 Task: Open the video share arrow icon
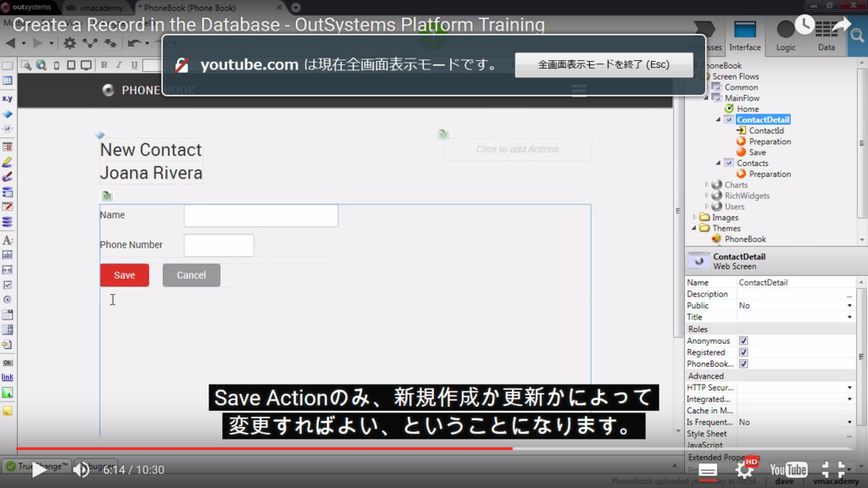pos(841,25)
